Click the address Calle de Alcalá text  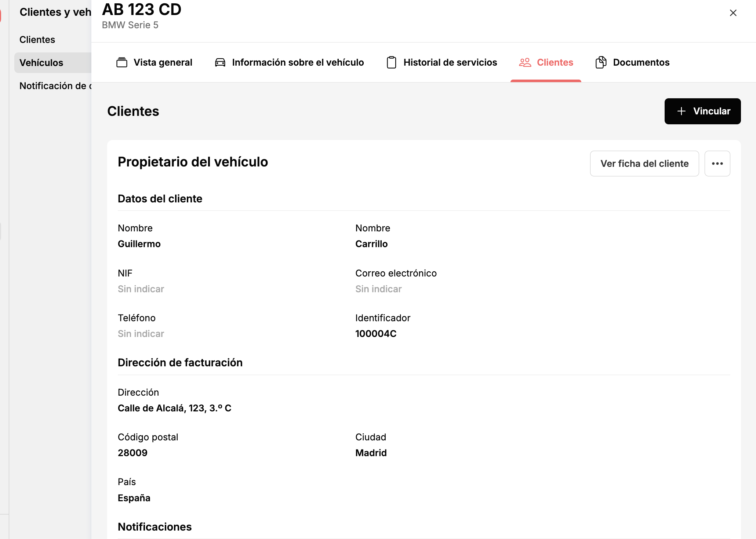tap(175, 408)
